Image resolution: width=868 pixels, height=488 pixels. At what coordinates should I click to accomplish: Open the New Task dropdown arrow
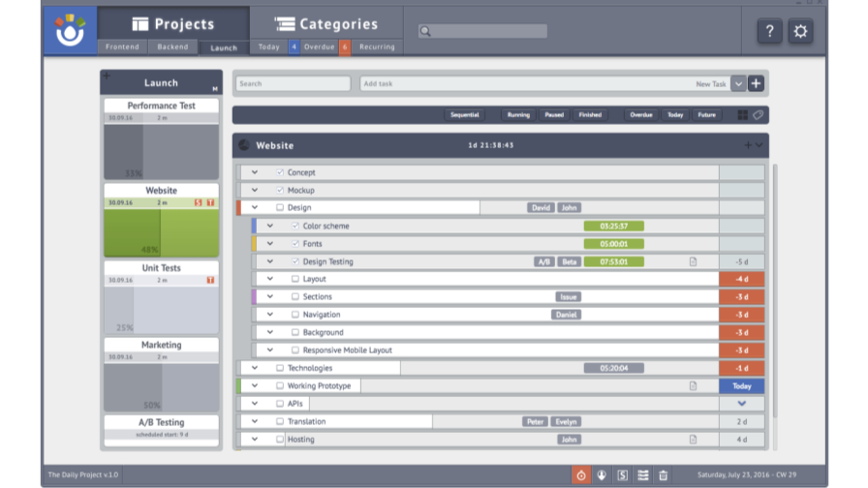click(738, 83)
